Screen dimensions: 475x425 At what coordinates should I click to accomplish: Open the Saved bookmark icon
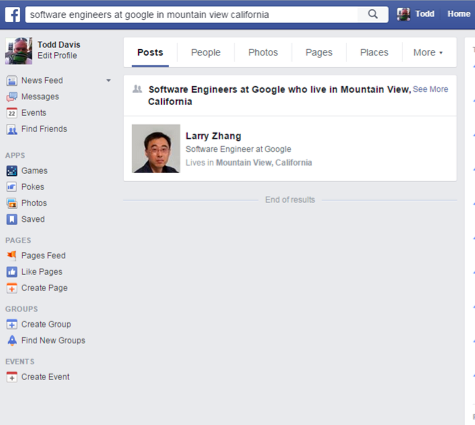pyautogui.click(x=12, y=219)
